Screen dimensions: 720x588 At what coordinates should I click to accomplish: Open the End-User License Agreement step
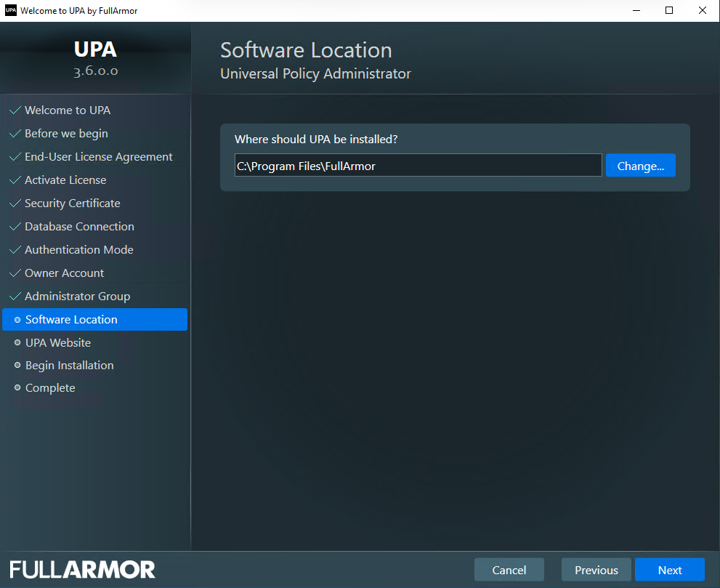[98, 157]
